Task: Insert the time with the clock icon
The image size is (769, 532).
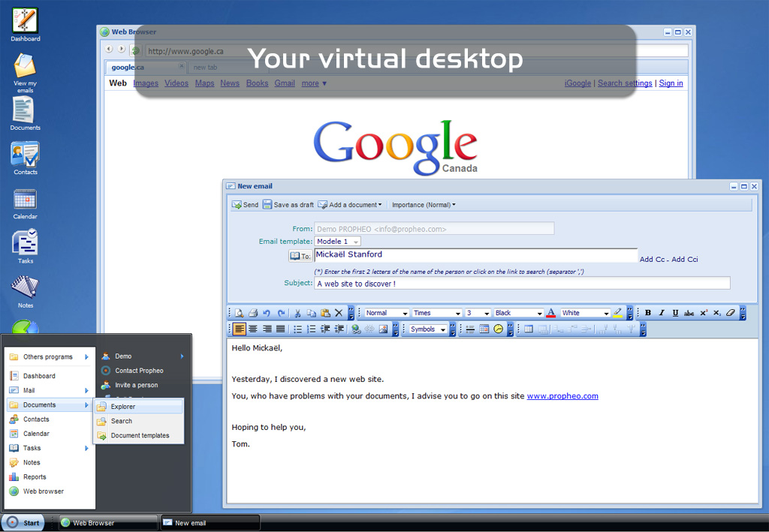Action: pyautogui.click(x=499, y=329)
